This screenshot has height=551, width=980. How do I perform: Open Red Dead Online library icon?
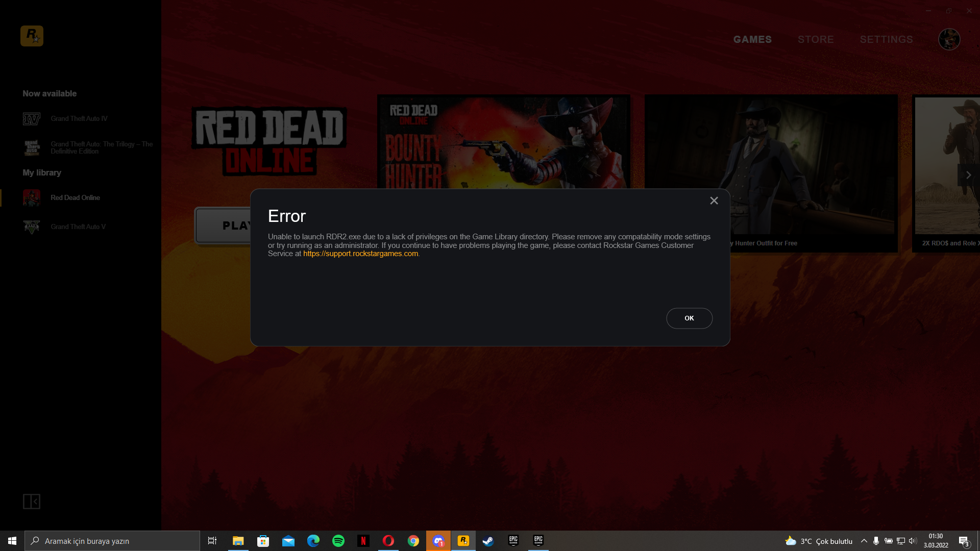click(32, 197)
